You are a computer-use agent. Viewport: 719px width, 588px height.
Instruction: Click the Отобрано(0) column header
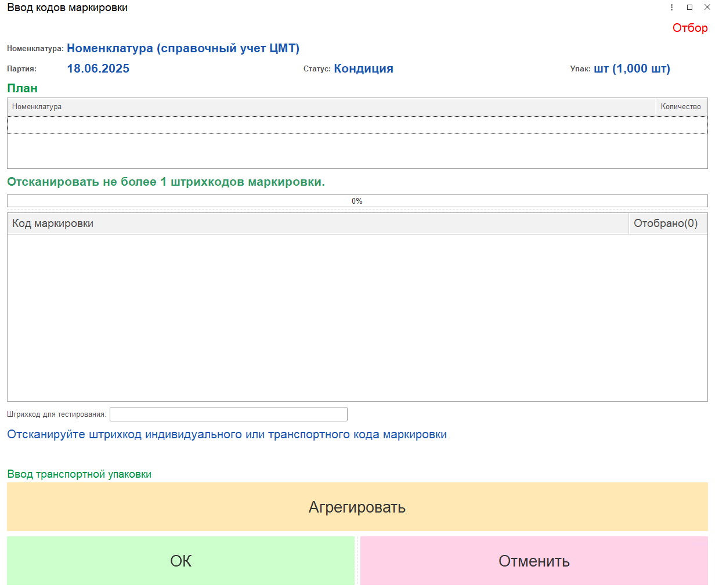click(667, 223)
